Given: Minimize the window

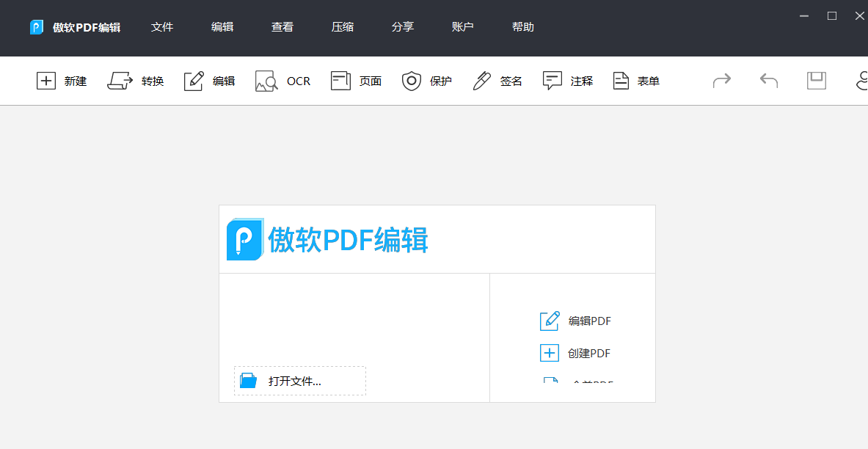Looking at the screenshot, I should point(804,16).
